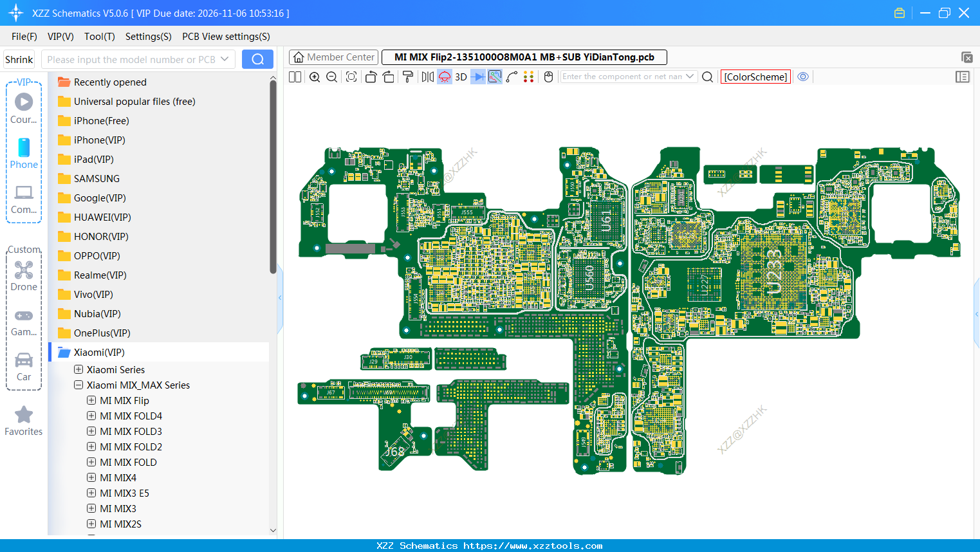Click the blue search button
The image size is (980, 552).
coord(257,59)
